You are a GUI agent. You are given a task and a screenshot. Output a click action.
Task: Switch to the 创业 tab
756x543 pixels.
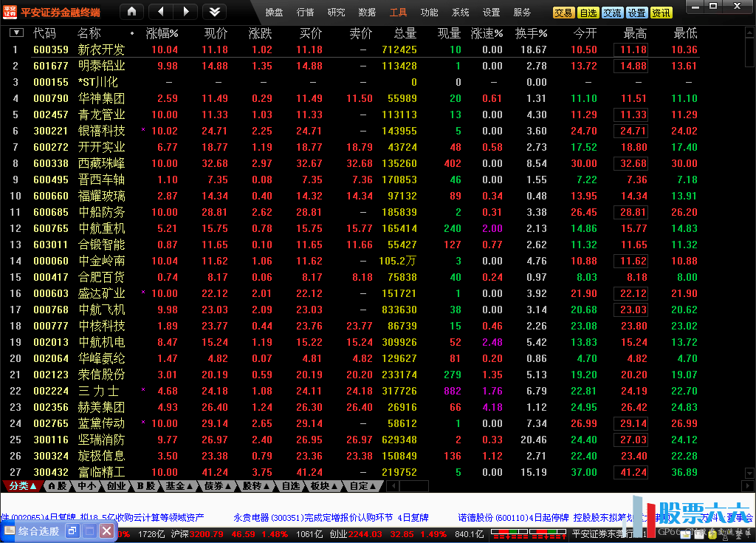coord(116,486)
